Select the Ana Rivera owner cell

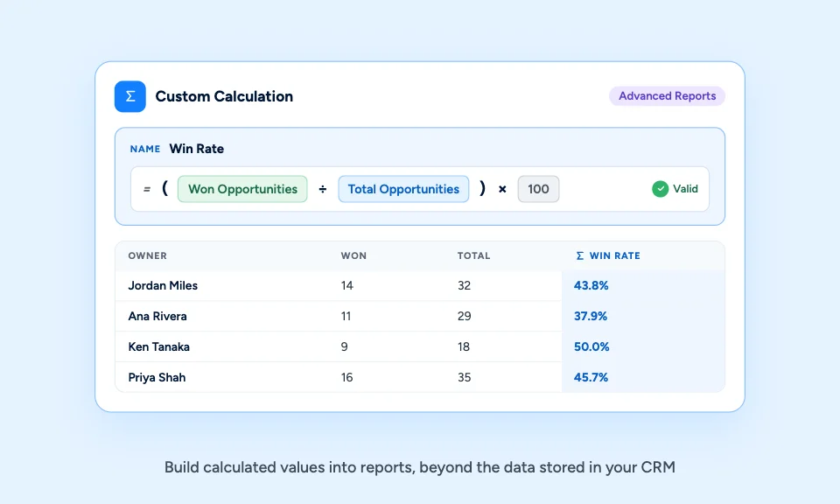tap(157, 316)
